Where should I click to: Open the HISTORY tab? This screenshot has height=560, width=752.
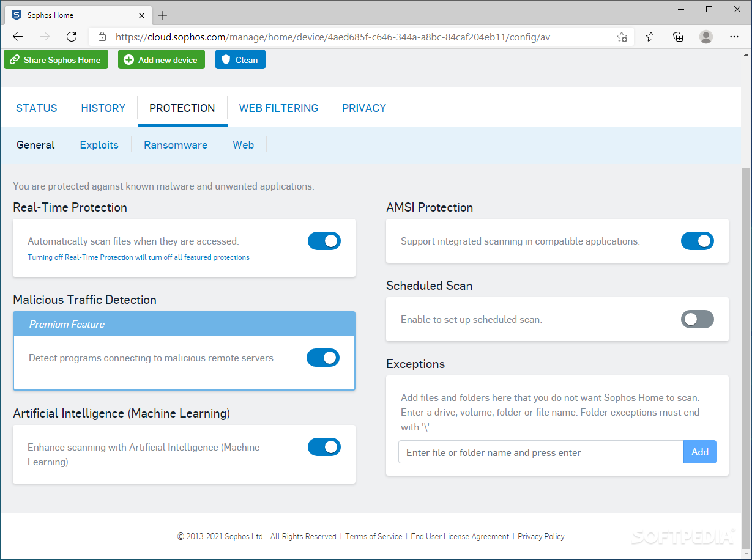click(x=103, y=108)
